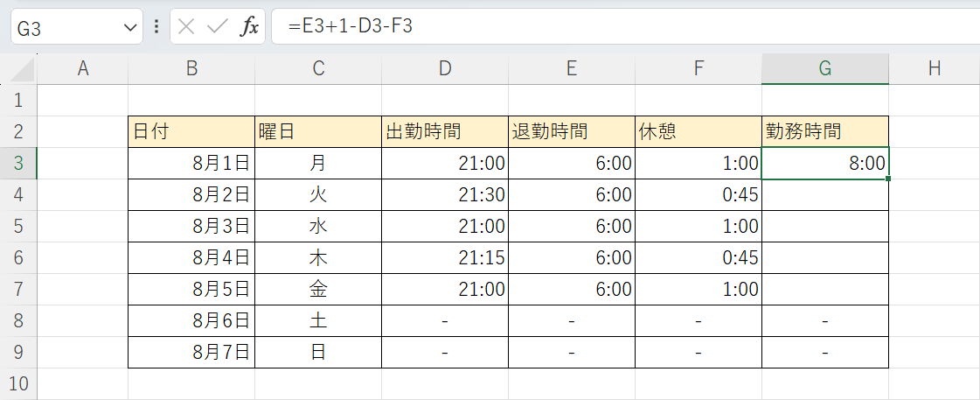980x400 pixels.
Task: Click the Insert Function fx icon
Action: [x=250, y=27]
